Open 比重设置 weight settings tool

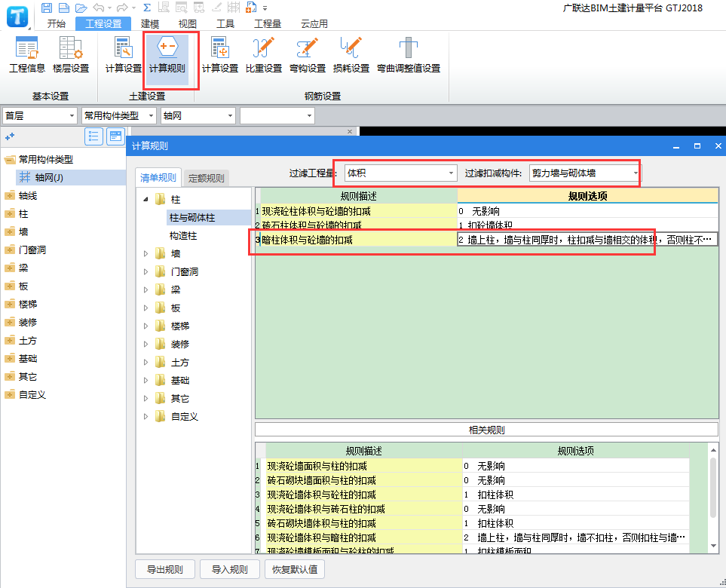[264, 54]
